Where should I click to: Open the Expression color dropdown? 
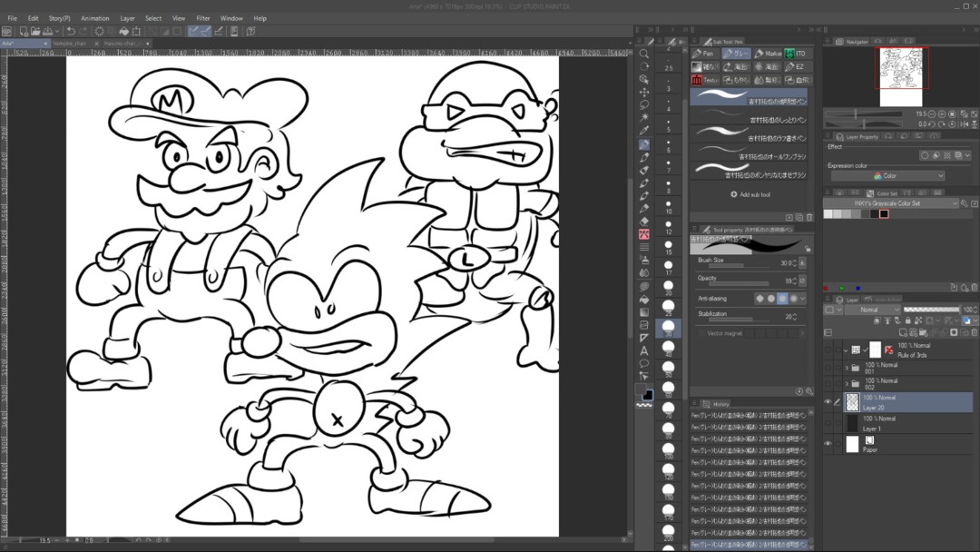point(887,176)
